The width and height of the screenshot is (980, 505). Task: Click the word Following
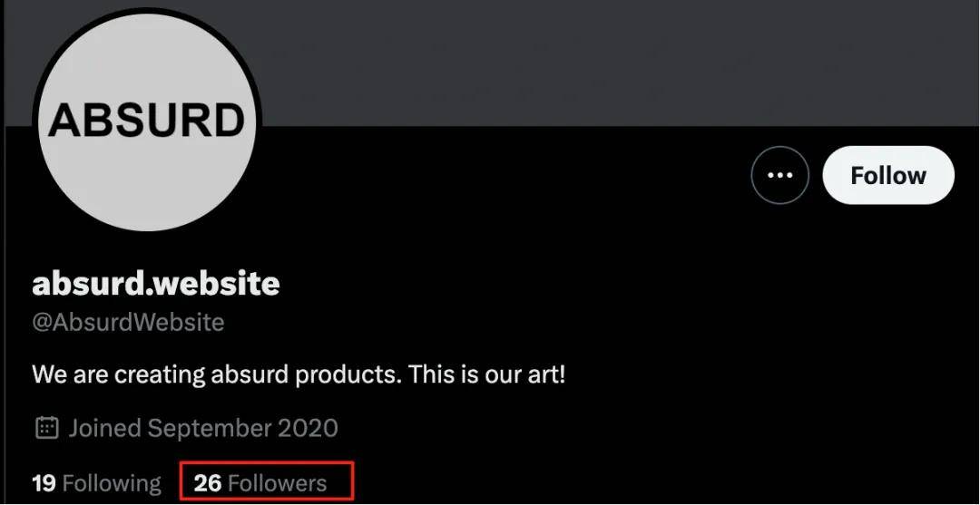click(x=112, y=482)
